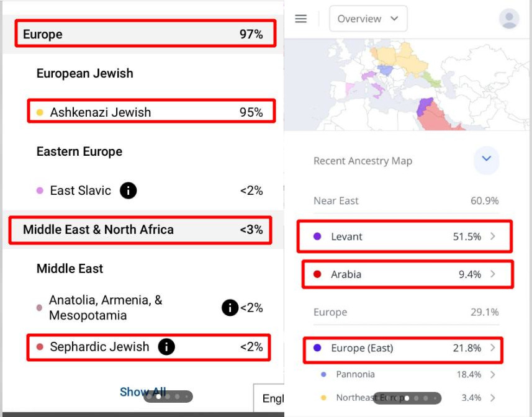Viewport: 532px width, 417px height.
Task: Click info icon next to East Slavic
Action: click(x=128, y=191)
